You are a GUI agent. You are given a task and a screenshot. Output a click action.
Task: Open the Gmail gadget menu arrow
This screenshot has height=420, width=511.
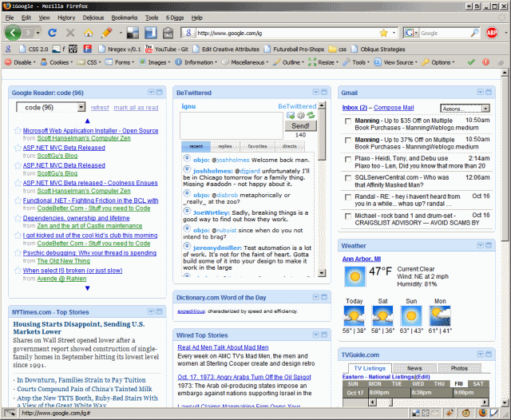click(x=481, y=92)
